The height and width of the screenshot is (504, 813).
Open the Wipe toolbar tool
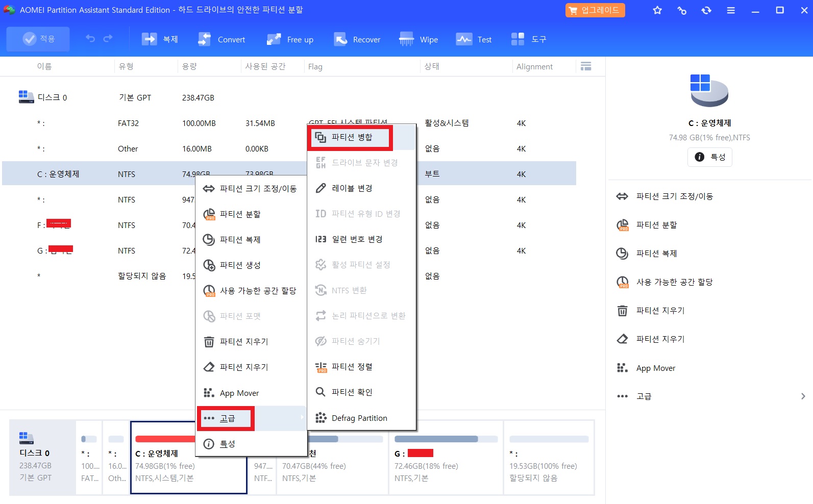tap(418, 39)
